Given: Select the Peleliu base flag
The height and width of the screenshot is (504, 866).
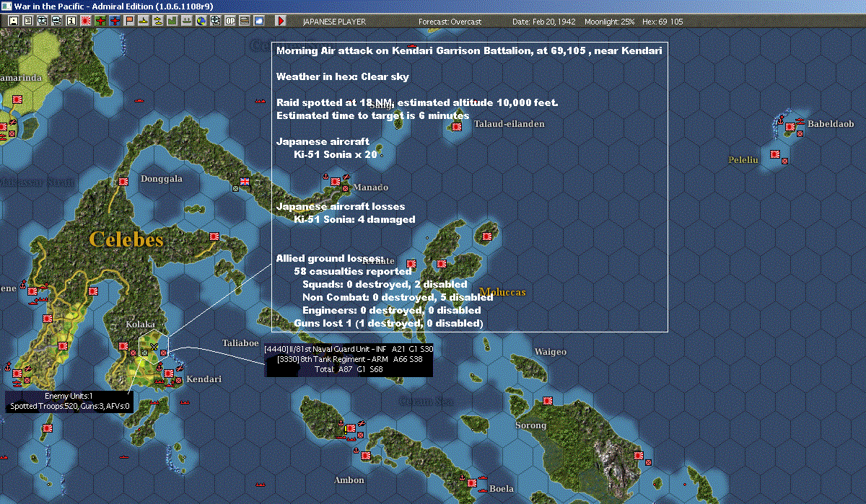Looking at the screenshot, I should tap(775, 154).
